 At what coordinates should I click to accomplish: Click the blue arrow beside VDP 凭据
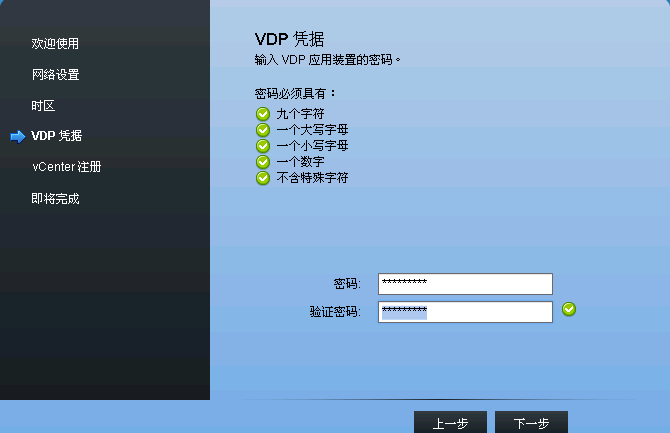point(18,137)
